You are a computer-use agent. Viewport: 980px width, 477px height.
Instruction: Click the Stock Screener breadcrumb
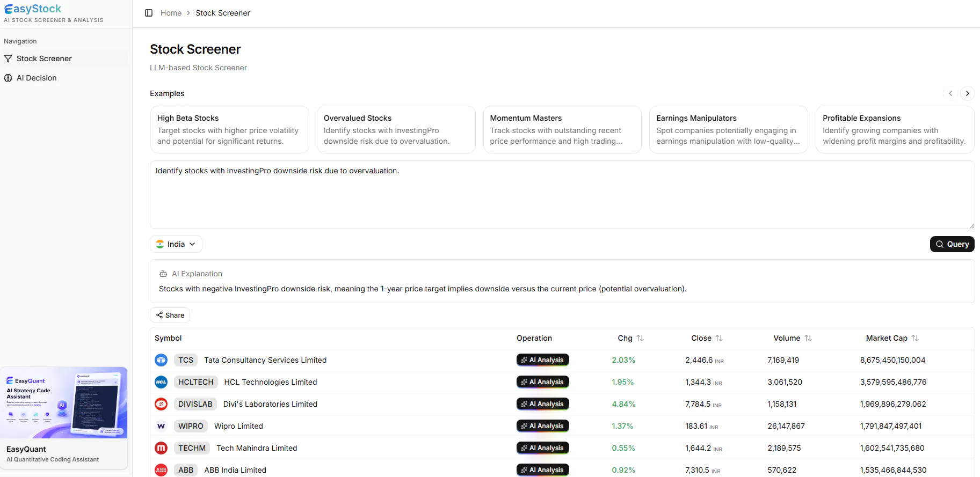pyautogui.click(x=223, y=13)
